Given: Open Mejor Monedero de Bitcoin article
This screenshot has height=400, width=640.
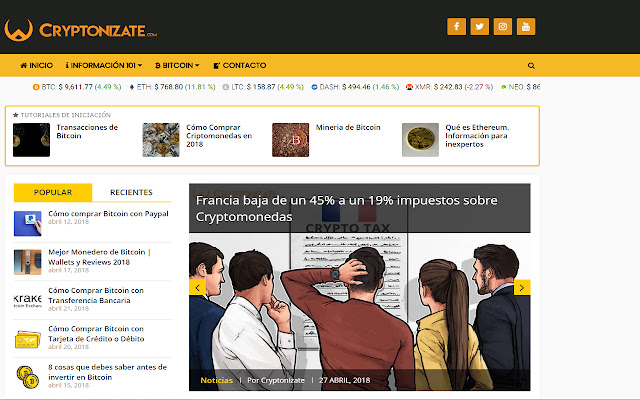Looking at the screenshot, I should [99, 257].
